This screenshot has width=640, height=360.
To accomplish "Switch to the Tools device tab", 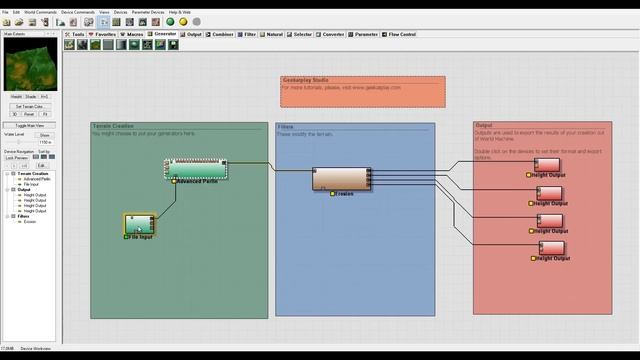I will 75,34.
